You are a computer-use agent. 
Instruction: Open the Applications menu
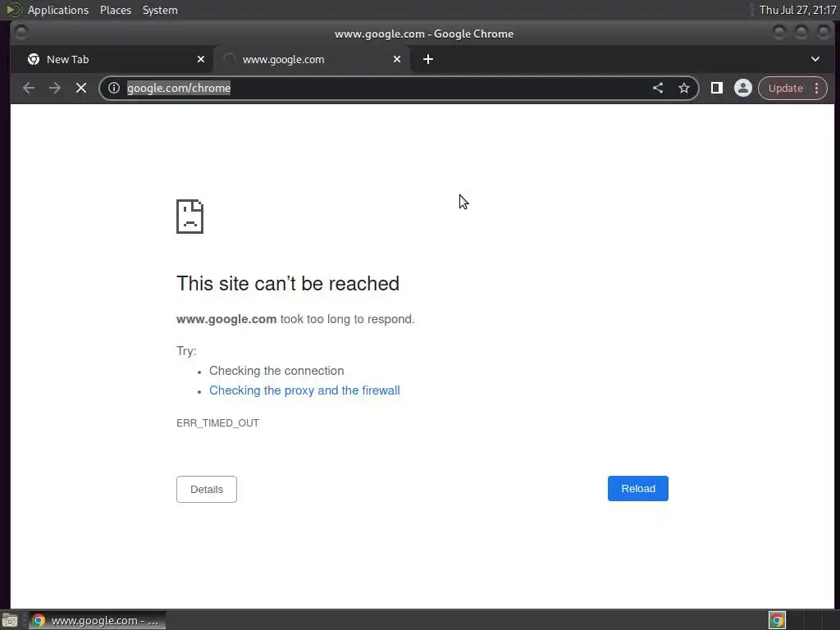(x=58, y=10)
